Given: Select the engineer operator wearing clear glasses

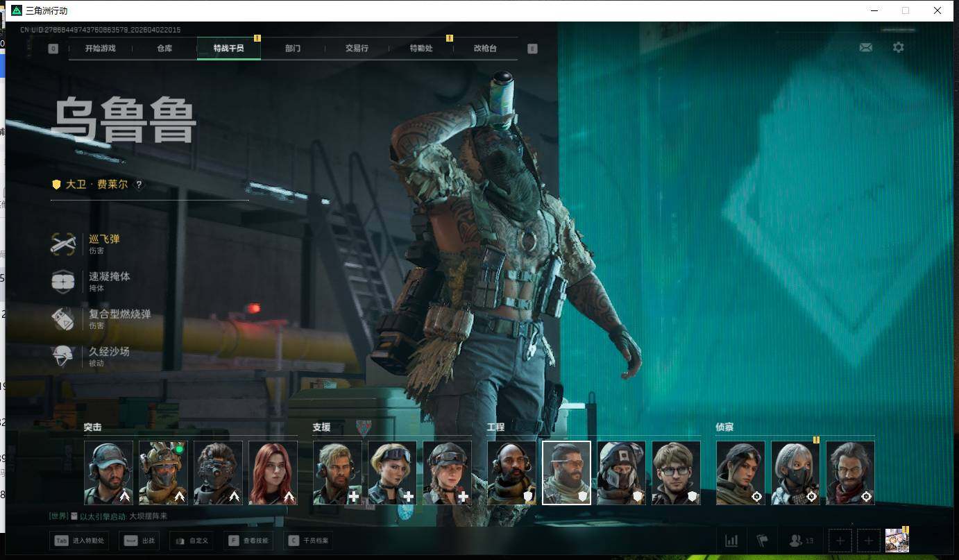Looking at the screenshot, I should 676,473.
